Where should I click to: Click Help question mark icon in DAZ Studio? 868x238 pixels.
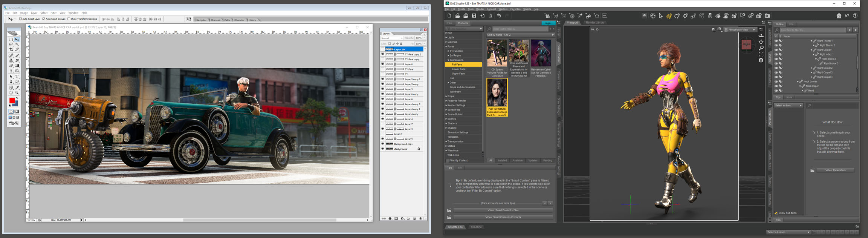click(x=855, y=16)
